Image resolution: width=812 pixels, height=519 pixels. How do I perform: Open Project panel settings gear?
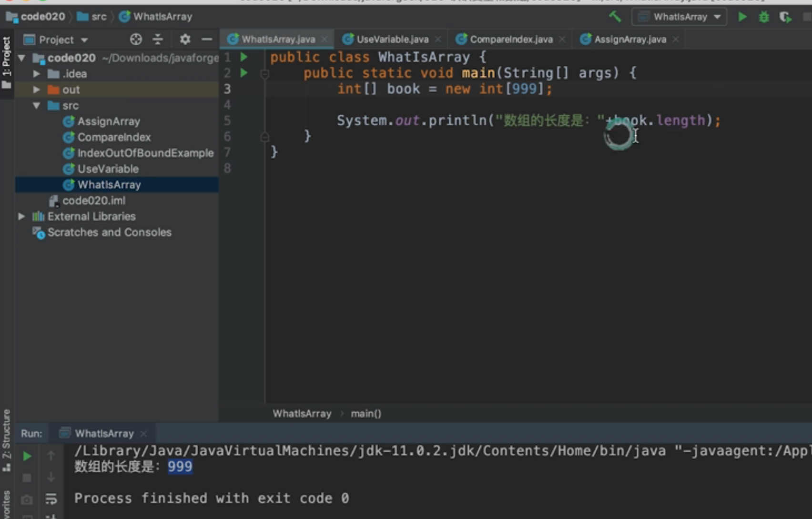(185, 39)
